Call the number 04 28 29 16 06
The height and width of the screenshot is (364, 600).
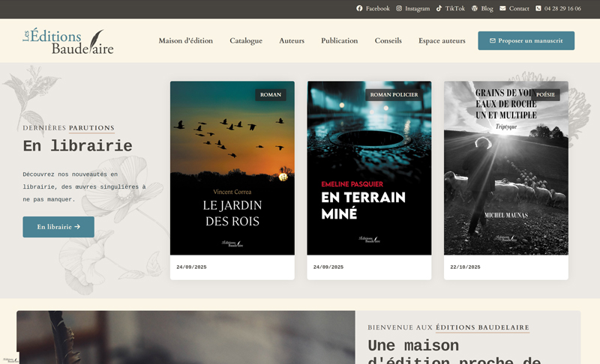[x=558, y=8]
